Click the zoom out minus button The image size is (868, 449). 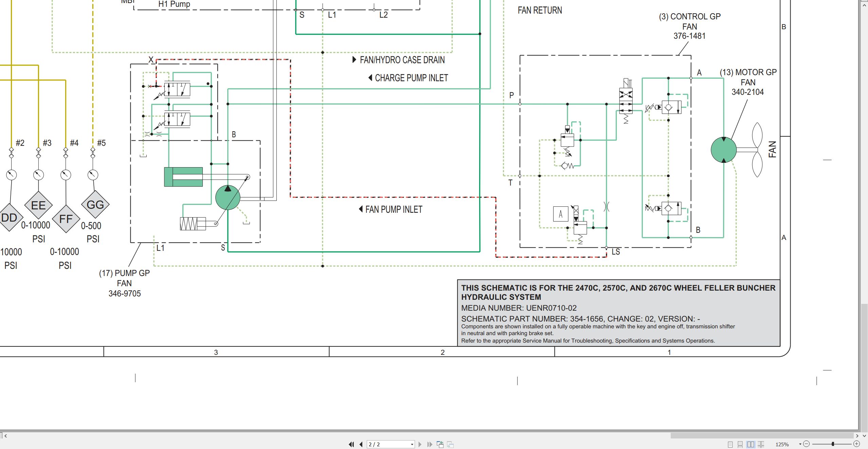807,444
